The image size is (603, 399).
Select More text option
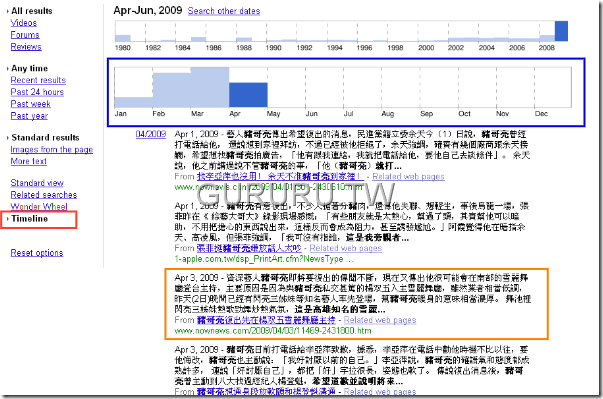coord(28,161)
